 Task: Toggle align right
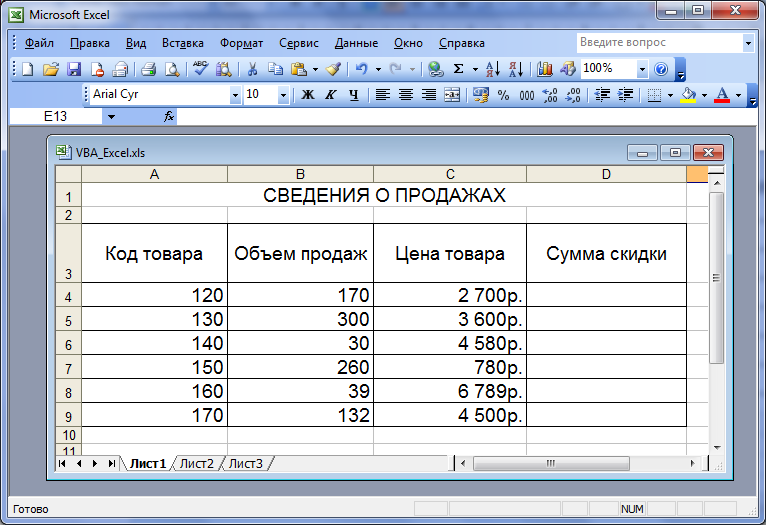click(429, 95)
